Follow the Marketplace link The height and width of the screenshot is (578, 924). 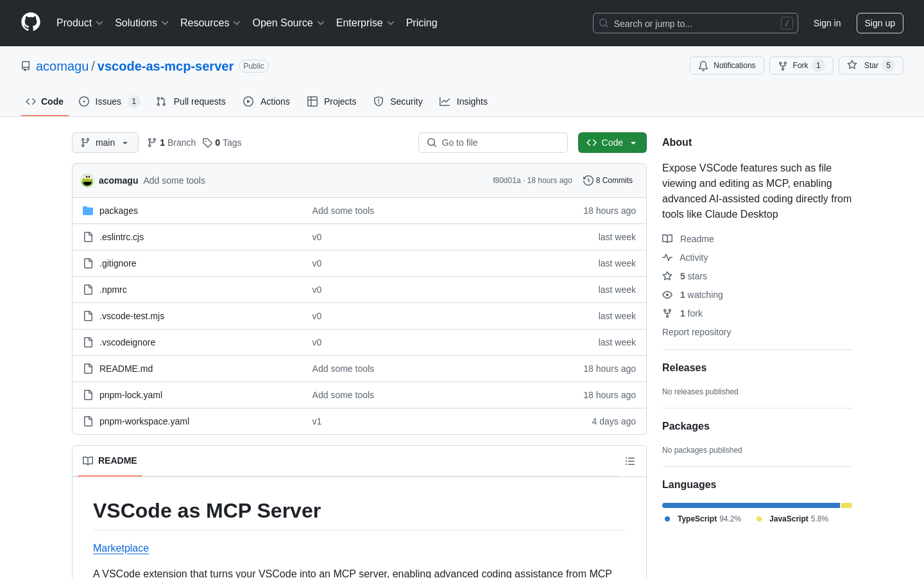click(x=121, y=548)
